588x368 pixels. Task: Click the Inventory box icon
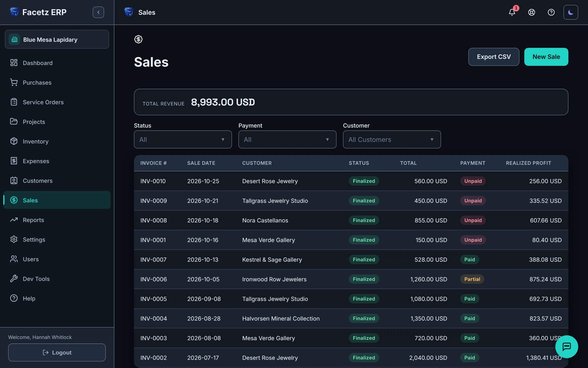pyautogui.click(x=14, y=141)
